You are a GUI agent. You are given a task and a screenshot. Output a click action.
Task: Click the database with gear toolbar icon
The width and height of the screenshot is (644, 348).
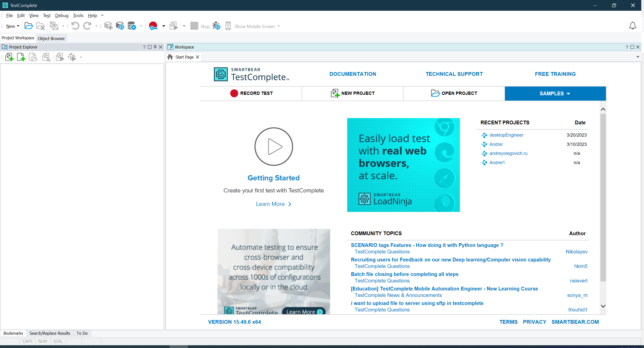(x=132, y=26)
